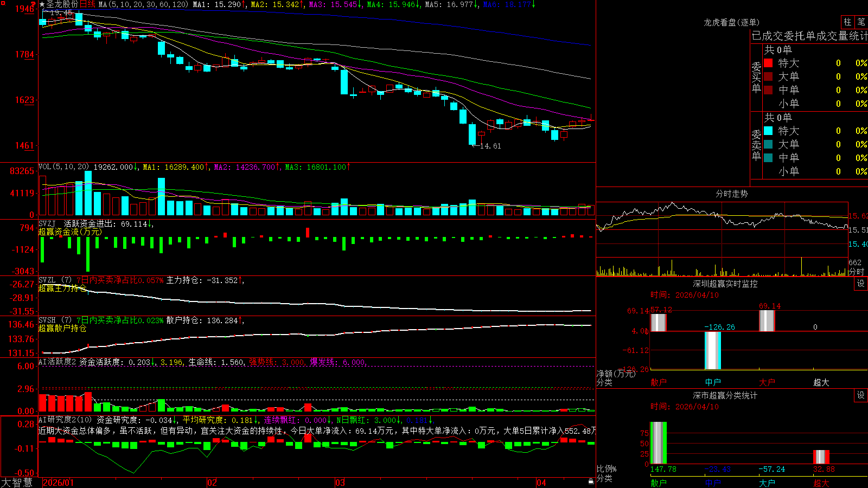Click the 超赢资金流(万元) label

(69, 232)
